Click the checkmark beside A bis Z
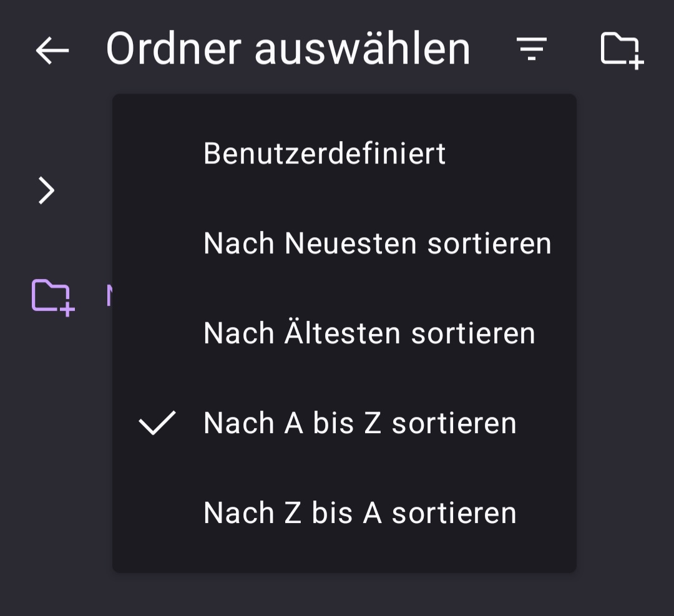The width and height of the screenshot is (674, 616). coord(157,423)
